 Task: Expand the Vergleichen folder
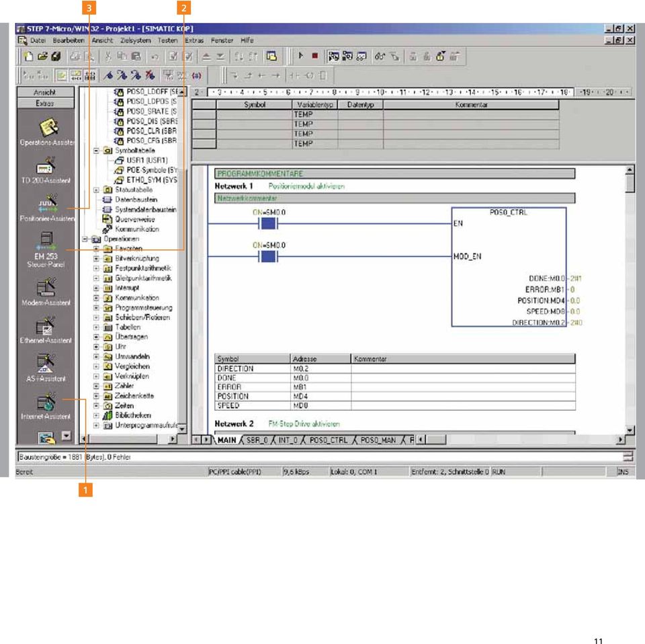tap(96, 366)
